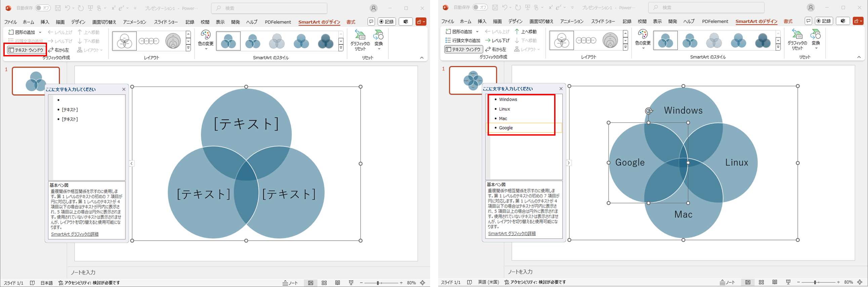
Task: Click レベル下げ in the right window
Action: point(497,41)
